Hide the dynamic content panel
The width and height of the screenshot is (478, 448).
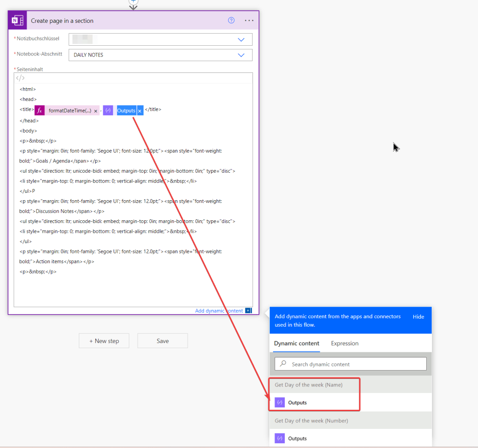pos(418,317)
